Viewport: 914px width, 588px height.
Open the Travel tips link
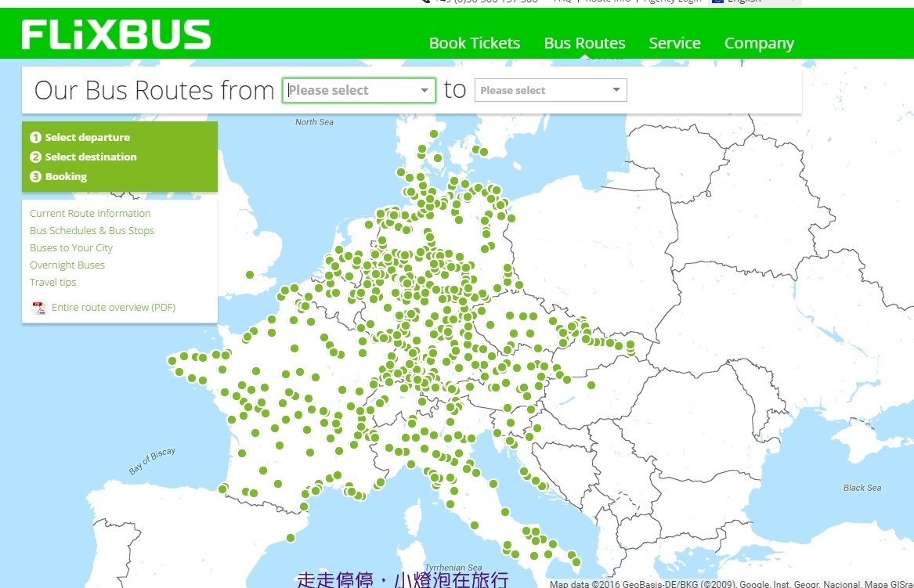[x=53, y=282]
